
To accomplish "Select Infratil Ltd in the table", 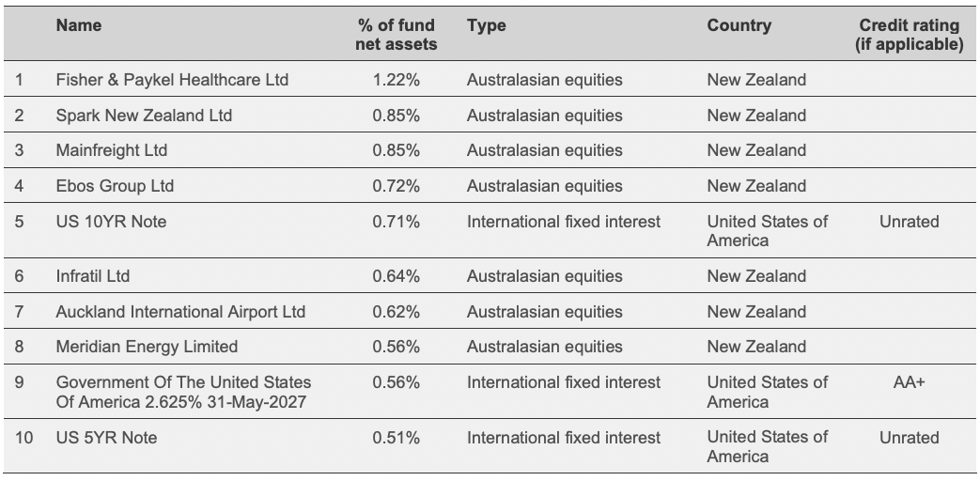I will click(x=93, y=276).
